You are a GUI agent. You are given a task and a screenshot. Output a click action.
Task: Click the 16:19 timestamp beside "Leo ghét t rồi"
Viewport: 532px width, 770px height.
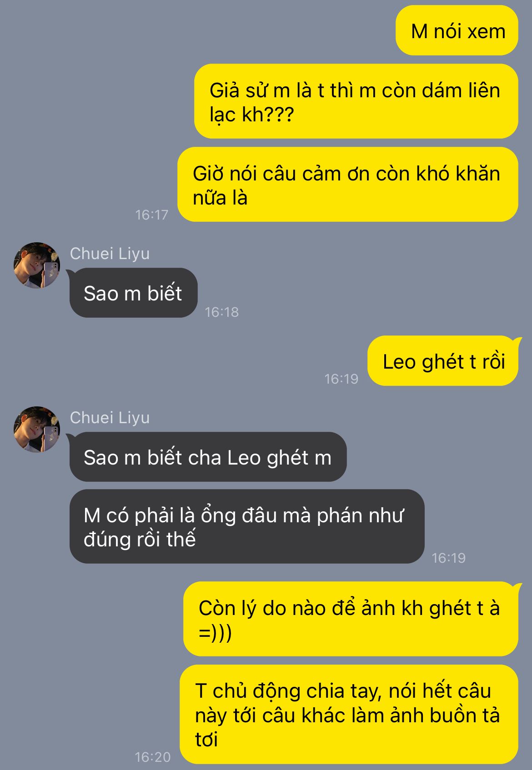(341, 379)
